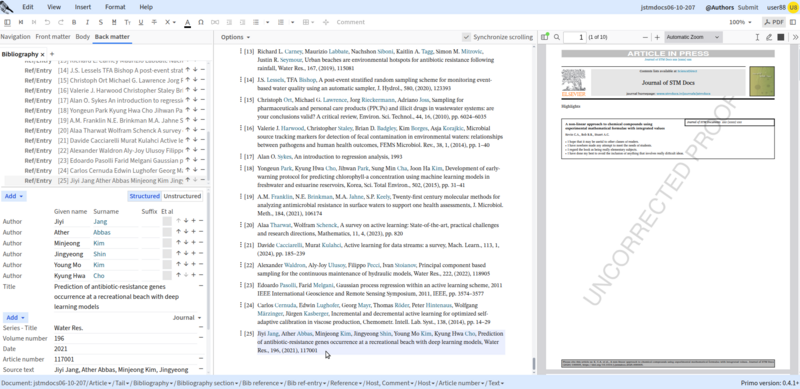Screen dimensions: 800x389
Task: Move reference [20] Alaa Tharwat up
Action: tap(188, 130)
